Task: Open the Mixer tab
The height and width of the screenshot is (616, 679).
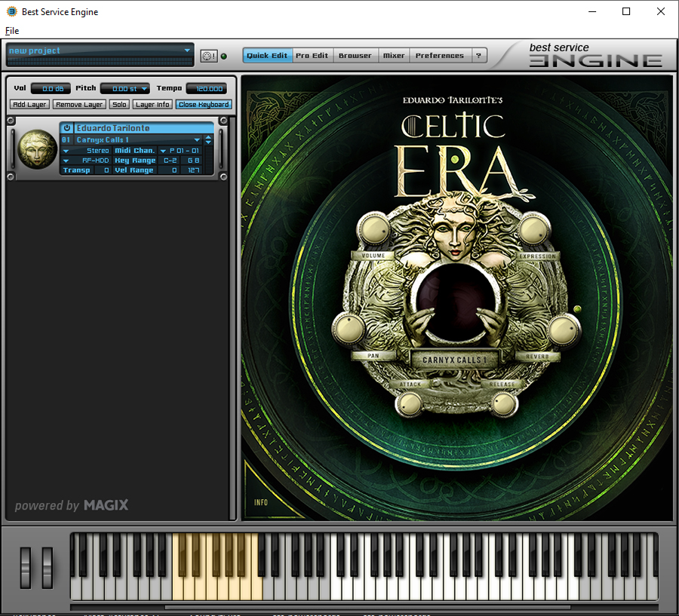Action: pos(394,55)
